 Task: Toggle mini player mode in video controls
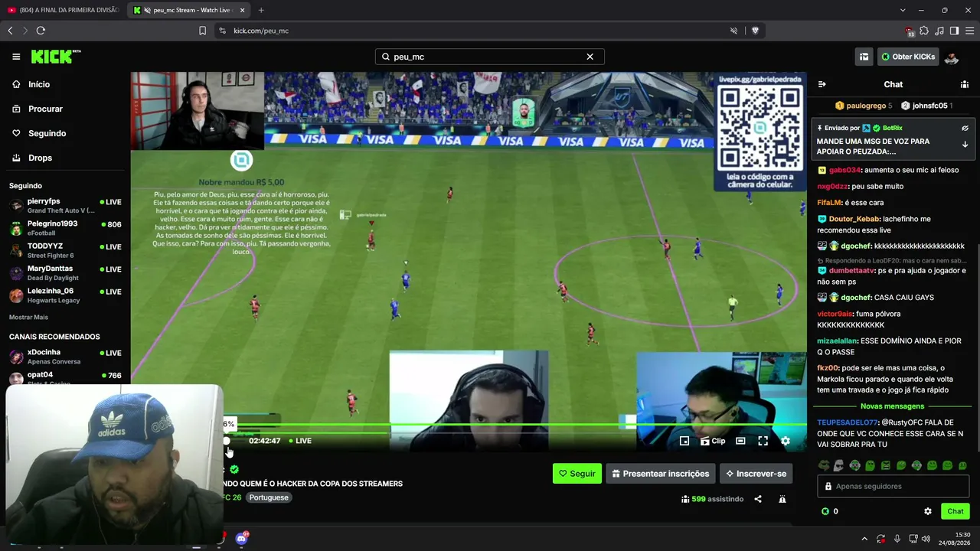point(684,441)
